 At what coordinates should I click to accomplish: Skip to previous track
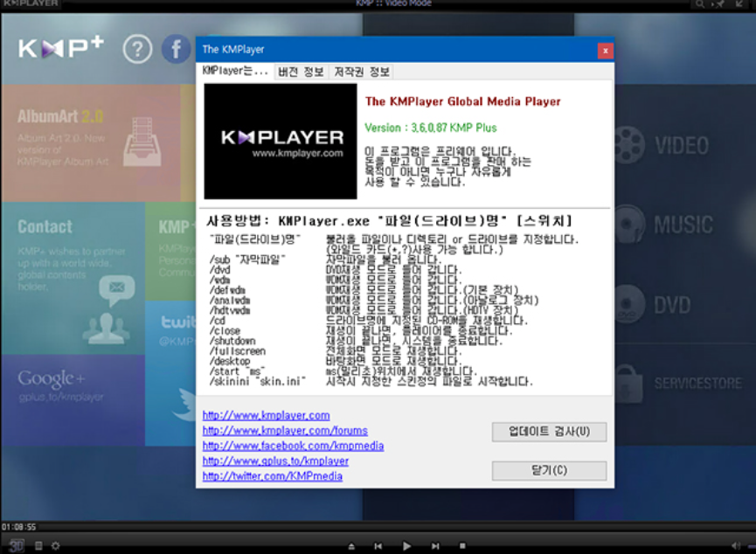tap(378, 546)
